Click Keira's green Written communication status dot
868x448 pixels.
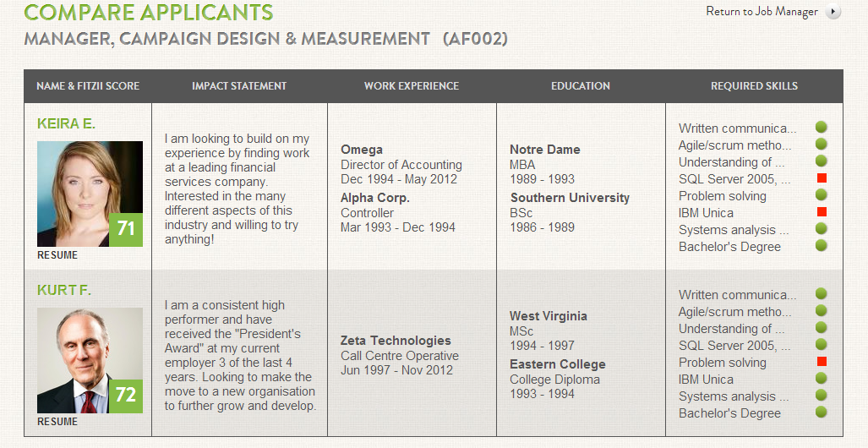click(x=821, y=128)
